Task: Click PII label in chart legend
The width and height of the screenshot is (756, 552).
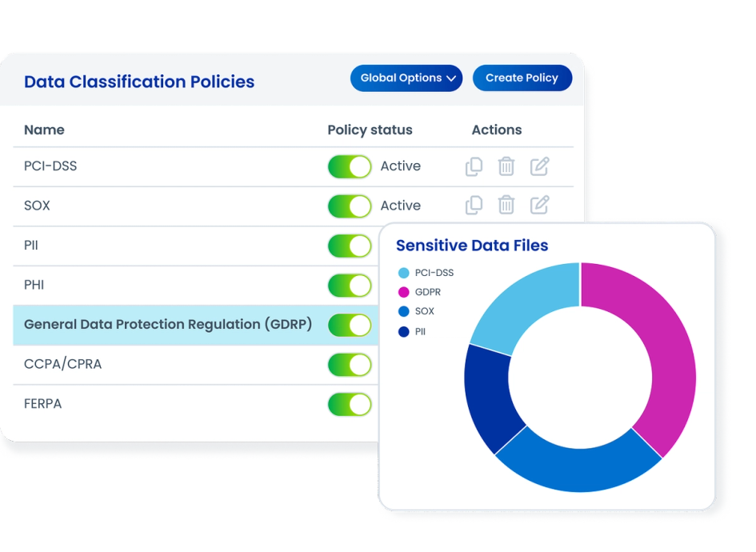Action: coord(420,332)
